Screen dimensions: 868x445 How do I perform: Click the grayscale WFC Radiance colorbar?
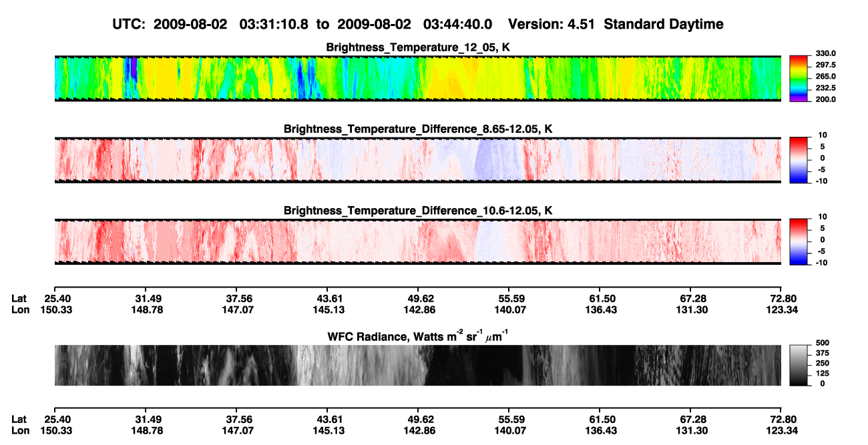click(800, 366)
